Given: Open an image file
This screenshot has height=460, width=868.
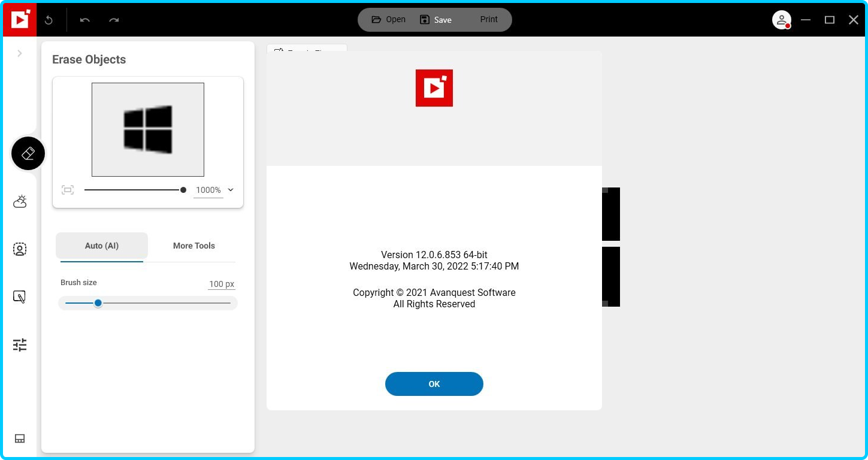Looking at the screenshot, I should click(388, 20).
